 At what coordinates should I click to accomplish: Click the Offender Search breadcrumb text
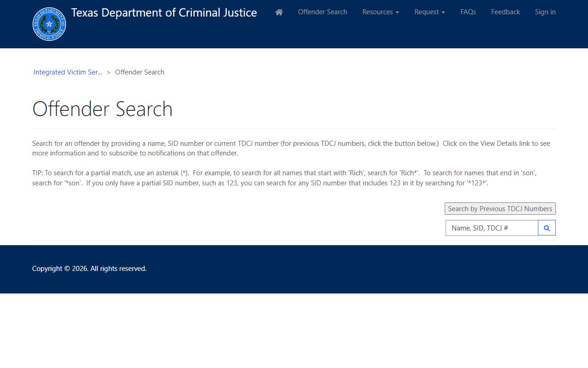[x=140, y=72]
